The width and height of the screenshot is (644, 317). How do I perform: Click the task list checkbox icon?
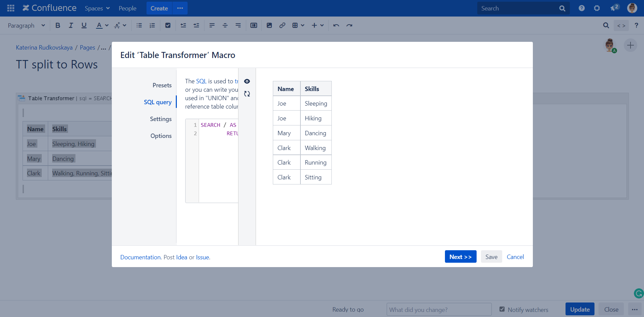[x=168, y=25]
